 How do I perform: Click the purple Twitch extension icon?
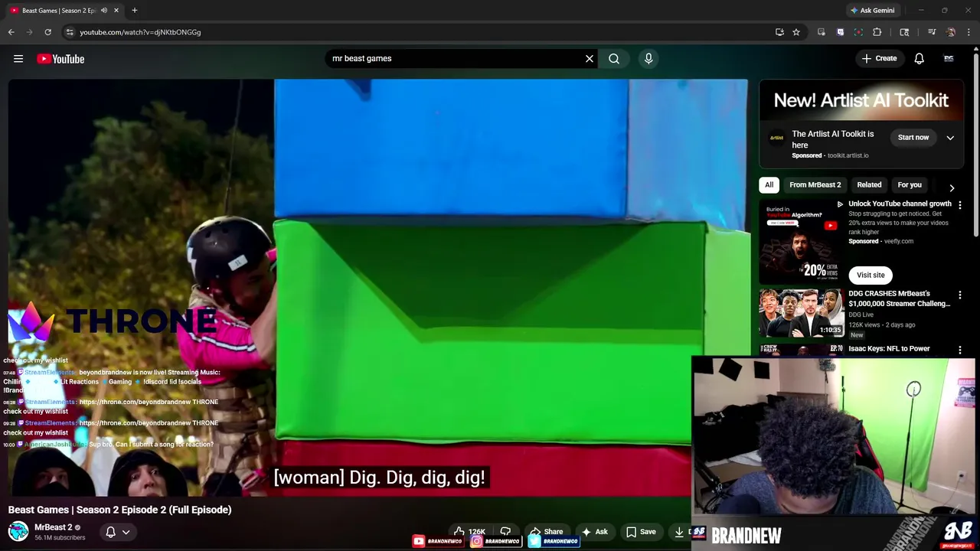tap(840, 32)
